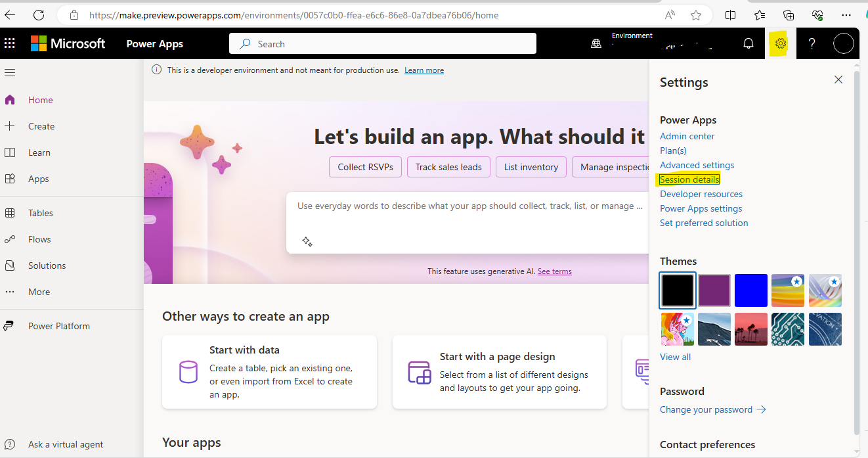
Task: Click List inventory suggestion button
Action: tap(531, 167)
